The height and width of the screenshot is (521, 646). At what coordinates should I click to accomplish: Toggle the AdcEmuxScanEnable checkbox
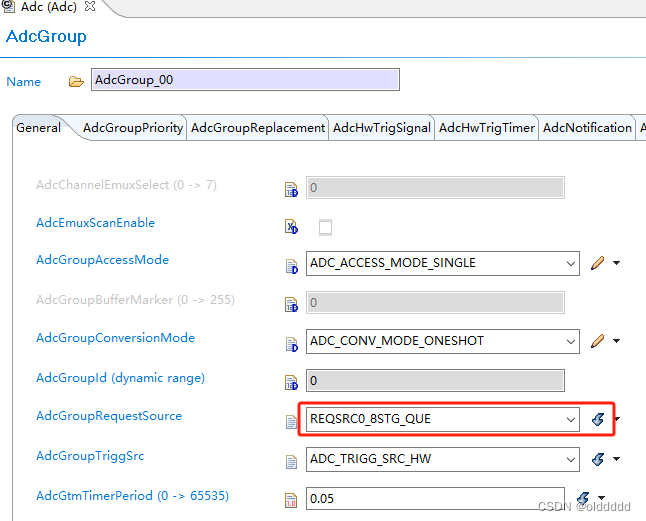pyautogui.click(x=325, y=227)
